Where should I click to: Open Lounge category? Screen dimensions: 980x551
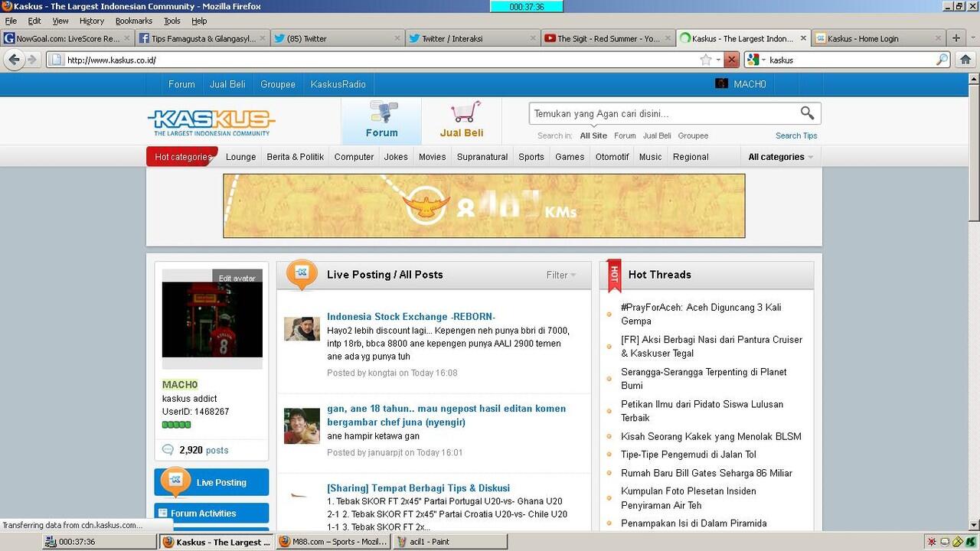(240, 157)
